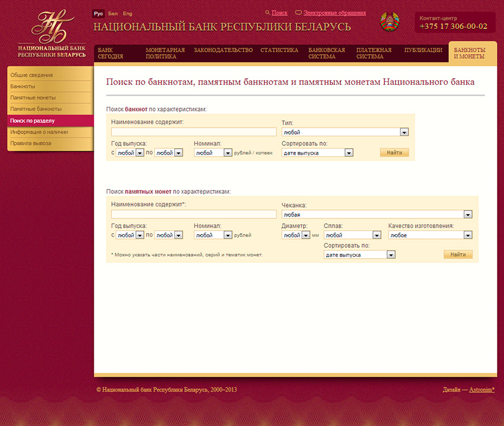
Task: Expand coin Год выпуска 'с' dropdown
Action: [x=130, y=235]
